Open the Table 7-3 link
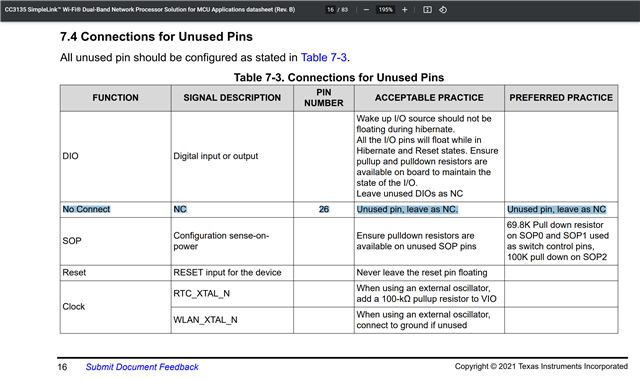640x381 pixels. click(x=324, y=58)
